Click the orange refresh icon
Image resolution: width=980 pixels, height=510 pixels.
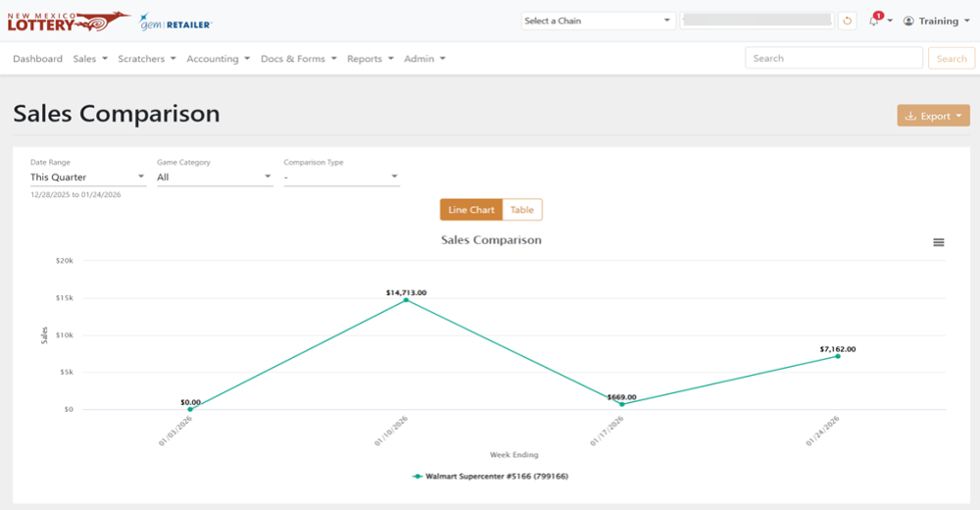point(847,21)
